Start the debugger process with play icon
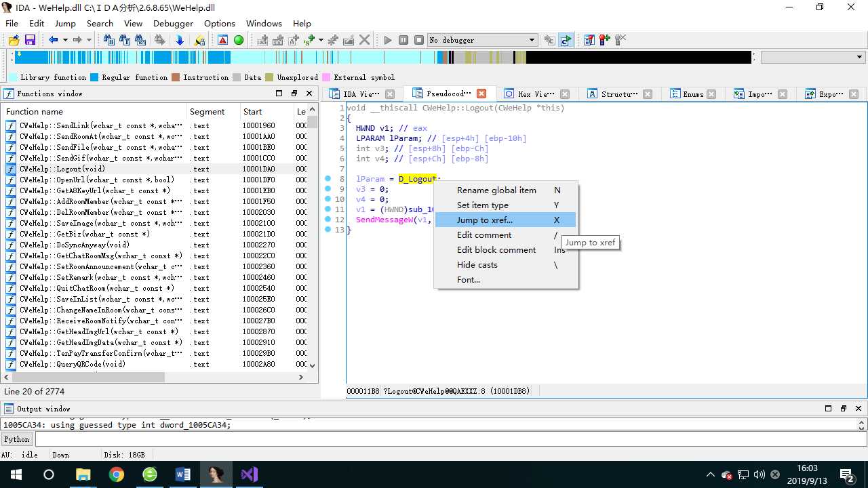868x488 pixels. 388,40
